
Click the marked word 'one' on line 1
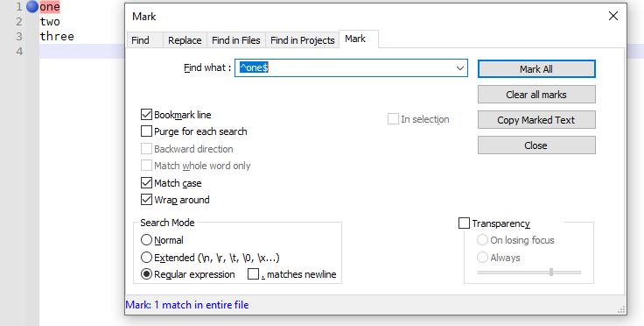pyautogui.click(x=50, y=7)
